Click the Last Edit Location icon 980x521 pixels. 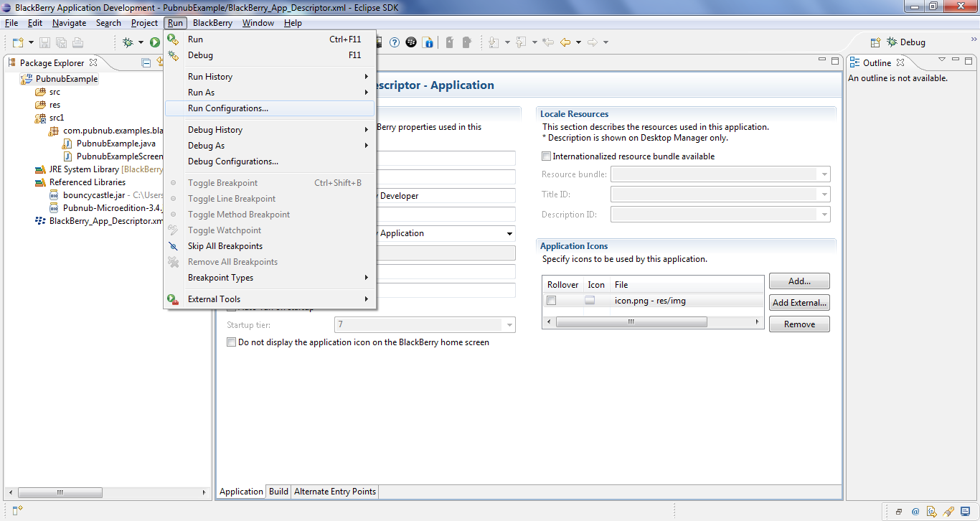(x=548, y=42)
